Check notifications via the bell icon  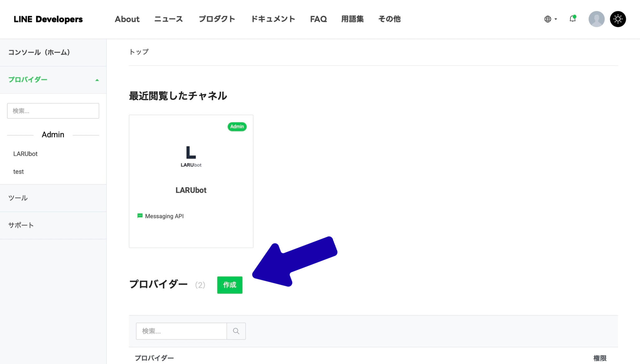pos(572,19)
